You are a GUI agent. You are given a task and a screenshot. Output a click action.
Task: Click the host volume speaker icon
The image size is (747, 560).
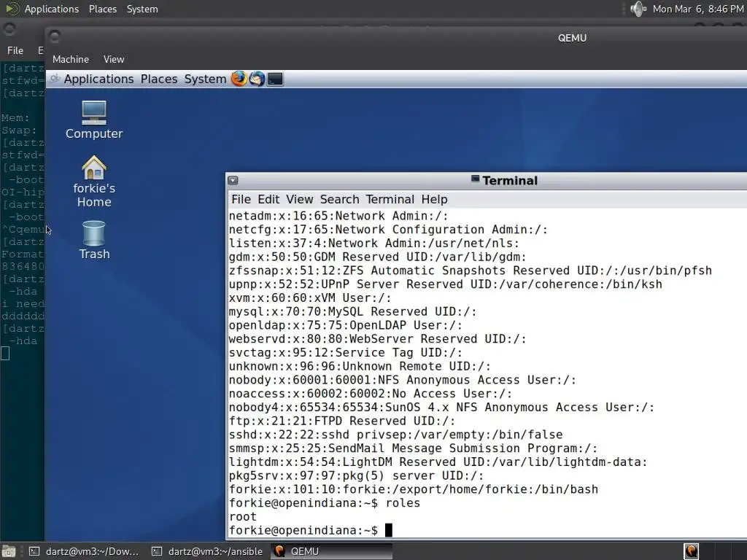pyautogui.click(x=638, y=9)
